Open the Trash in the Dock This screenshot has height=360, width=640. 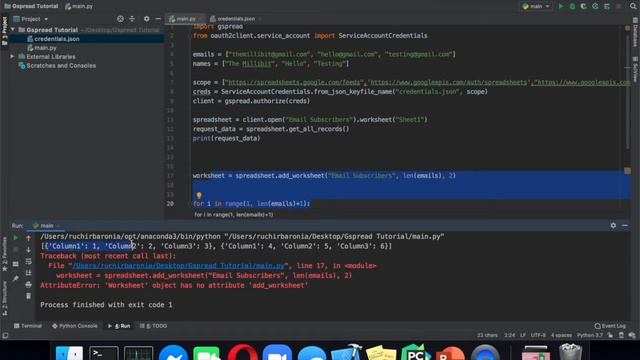click(x=570, y=352)
